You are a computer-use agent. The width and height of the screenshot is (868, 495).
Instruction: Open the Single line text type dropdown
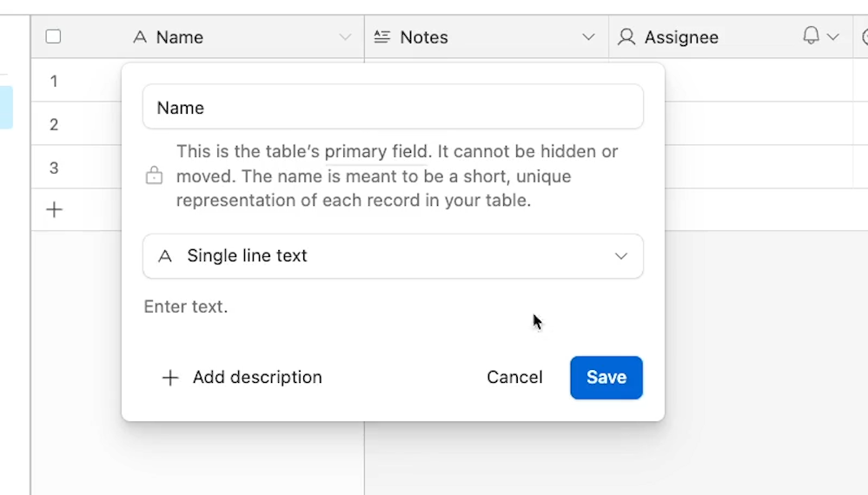(x=393, y=256)
